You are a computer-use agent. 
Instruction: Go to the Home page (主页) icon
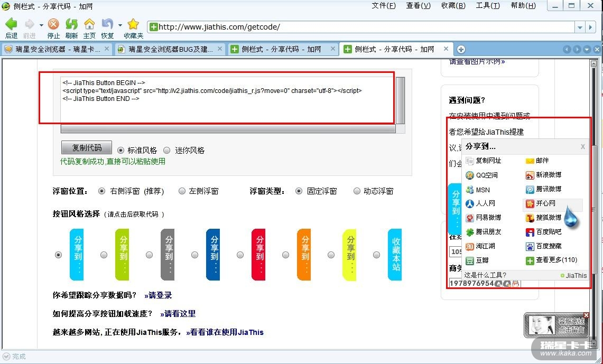[x=89, y=24]
